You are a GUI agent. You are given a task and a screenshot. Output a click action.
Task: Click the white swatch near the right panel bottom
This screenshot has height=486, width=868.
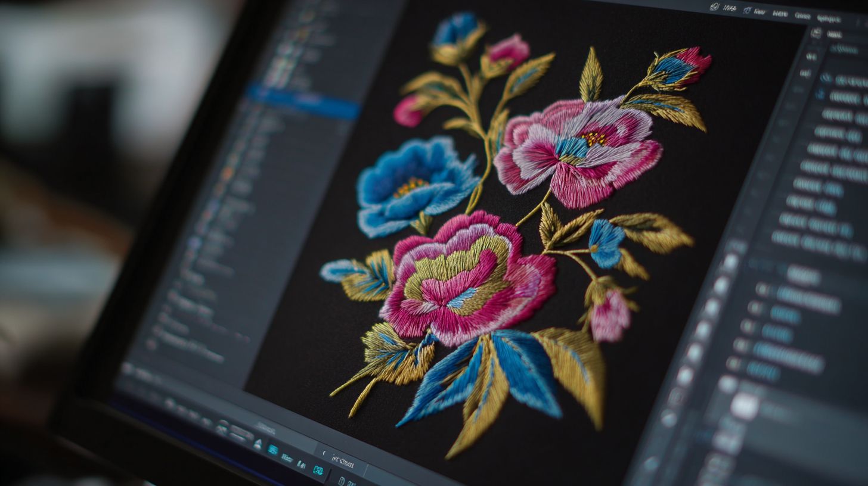pos(744,406)
